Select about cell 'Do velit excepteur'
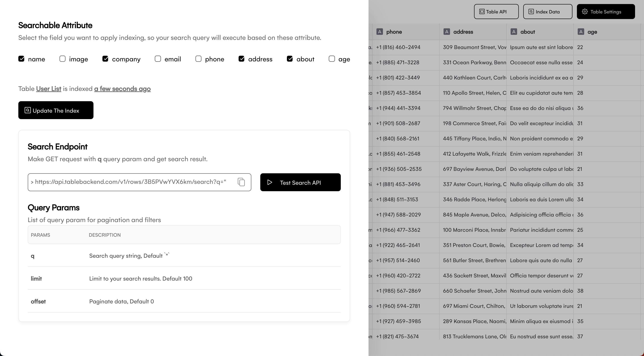644x356 pixels. coord(540,123)
